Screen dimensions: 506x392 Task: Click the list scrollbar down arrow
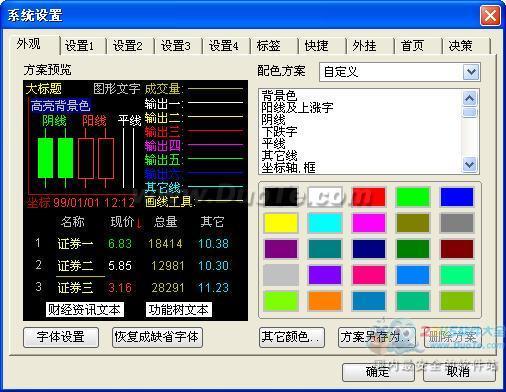(470, 164)
